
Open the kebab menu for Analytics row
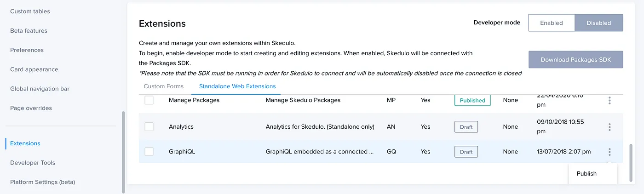[x=609, y=127]
